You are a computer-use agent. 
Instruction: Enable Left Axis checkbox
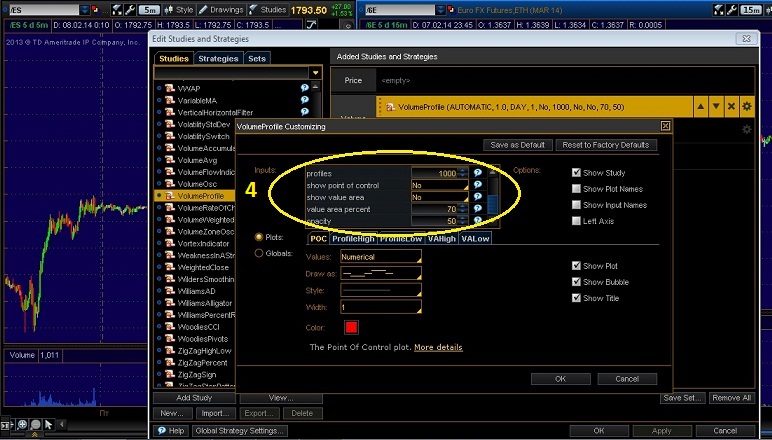click(576, 221)
